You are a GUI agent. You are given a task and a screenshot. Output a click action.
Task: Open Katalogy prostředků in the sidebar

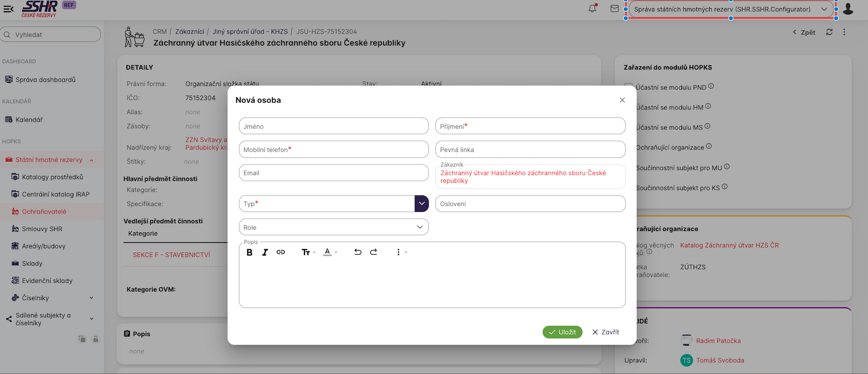point(52,177)
